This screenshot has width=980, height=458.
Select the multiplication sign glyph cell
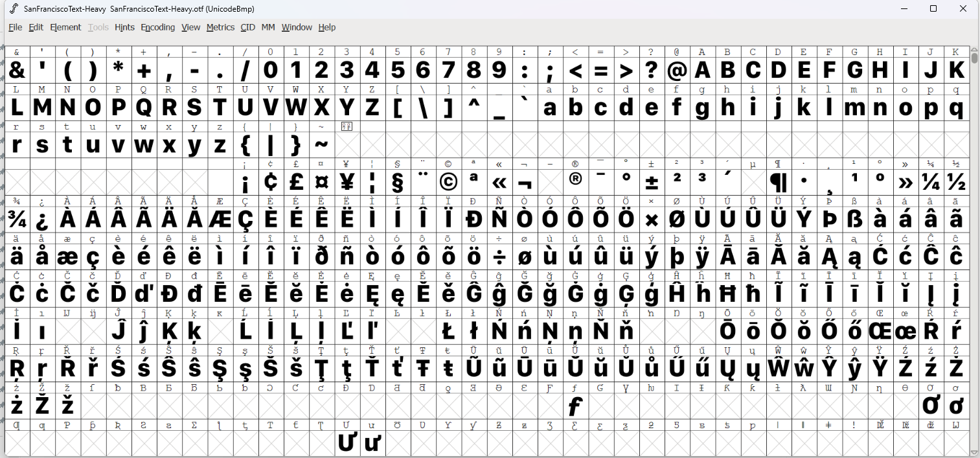(652, 220)
